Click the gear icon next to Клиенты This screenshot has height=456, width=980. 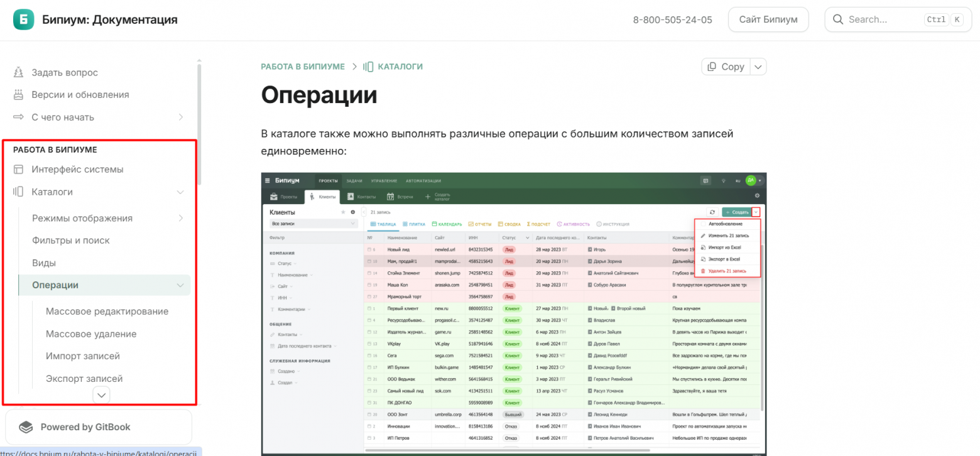352,212
